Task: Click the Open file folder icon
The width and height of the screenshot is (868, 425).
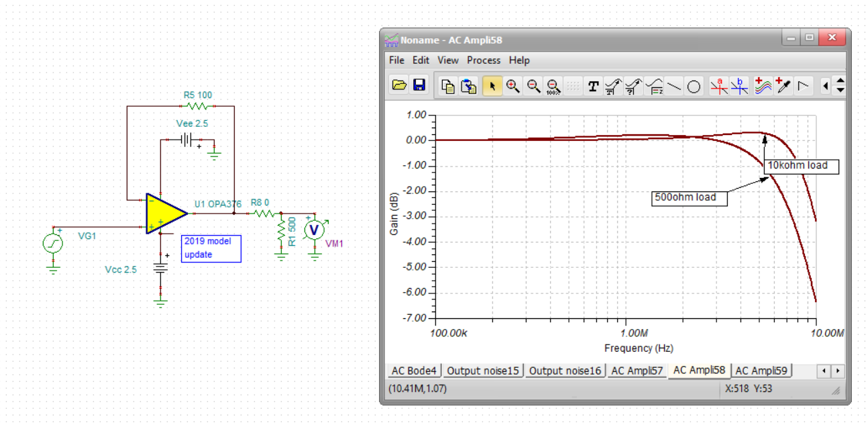Action: click(399, 85)
